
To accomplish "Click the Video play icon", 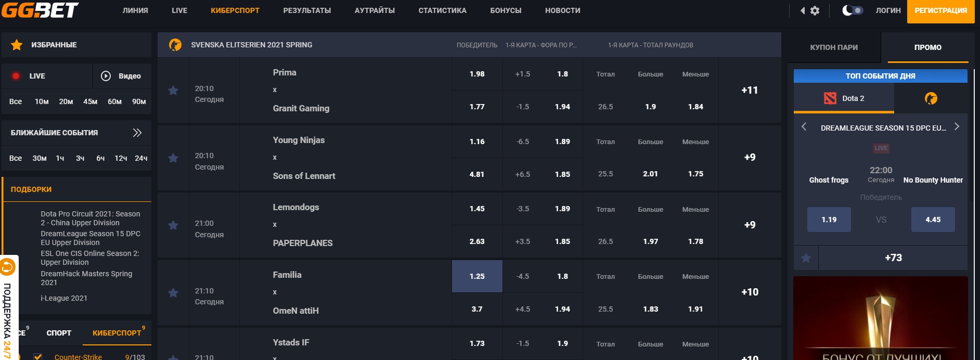I will 106,76.
